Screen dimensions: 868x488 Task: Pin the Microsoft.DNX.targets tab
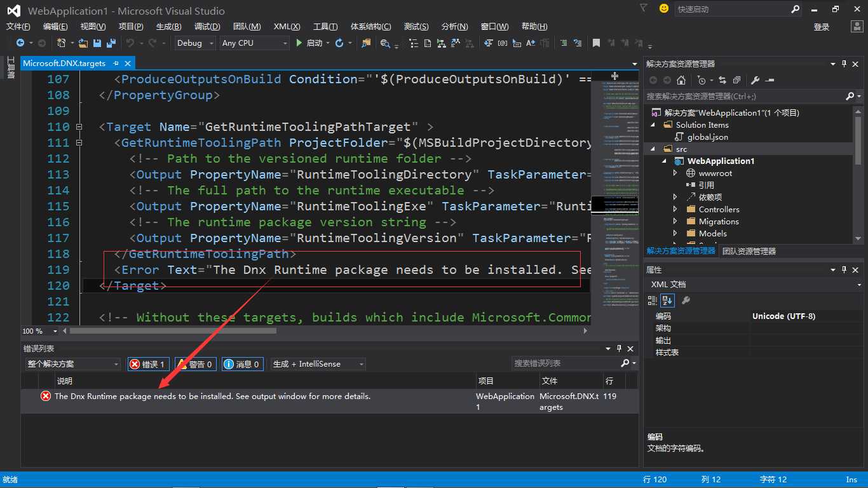point(115,64)
